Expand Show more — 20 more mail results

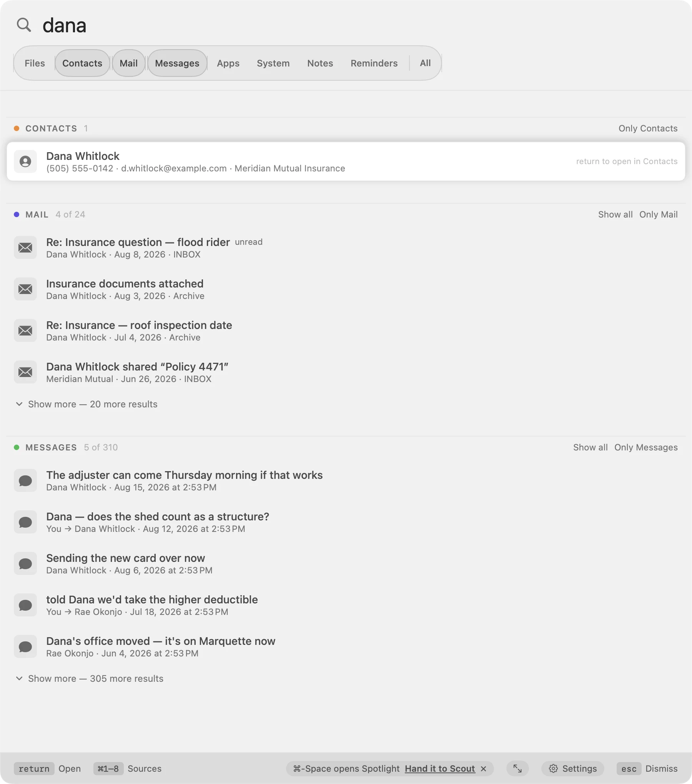(87, 404)
